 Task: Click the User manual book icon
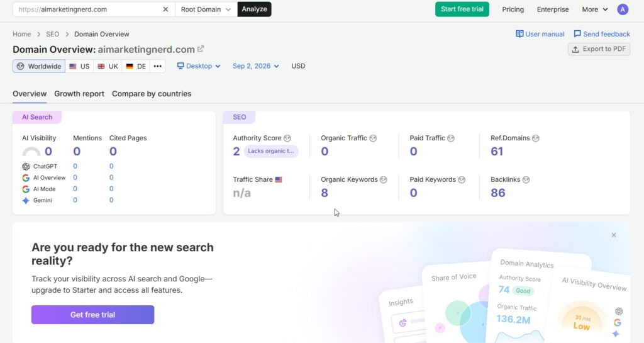519,34
